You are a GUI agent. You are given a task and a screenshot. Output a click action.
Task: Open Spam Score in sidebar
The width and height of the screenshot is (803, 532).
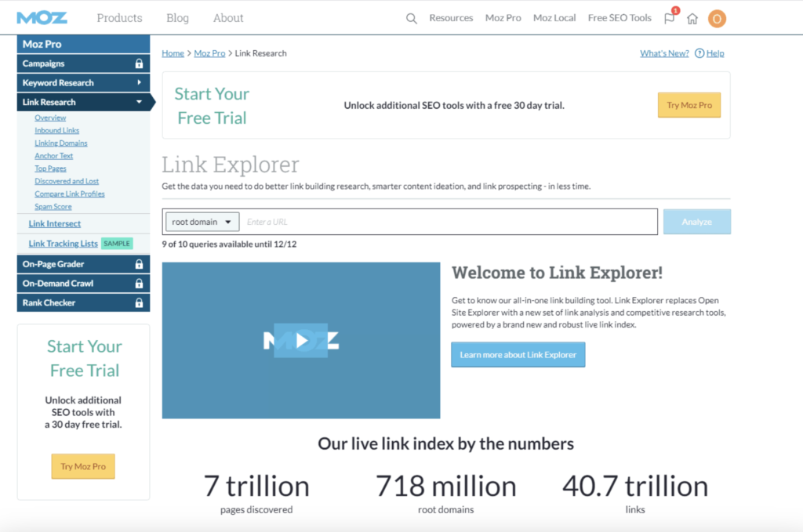pos(53,207)
